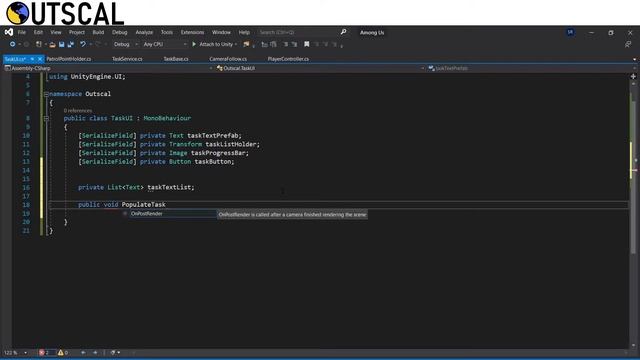
Task: Click the navigate backward toolbar icon
Action: click(13, 44)
